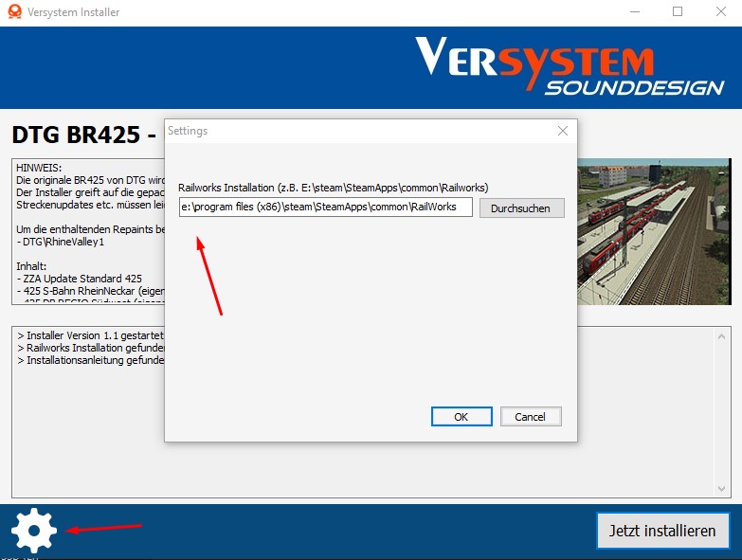Click the 'Railworks Installation (z.B. ...)' label
742x560 pixels.
pyautogui.click(x=334, y=188)
